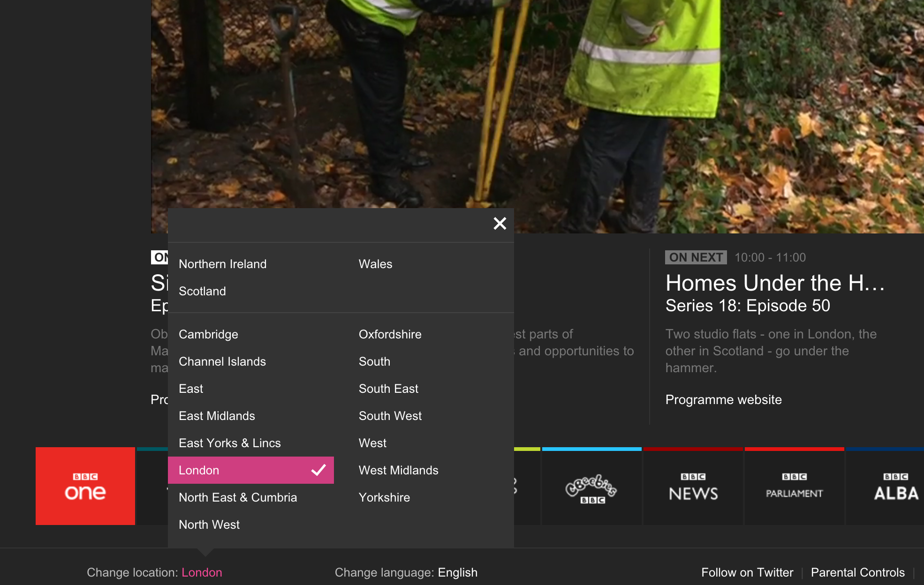The width and height of the screenshot is (924, 585).
Task: Choose Scotland as the location
Action: tap(202, 291)
